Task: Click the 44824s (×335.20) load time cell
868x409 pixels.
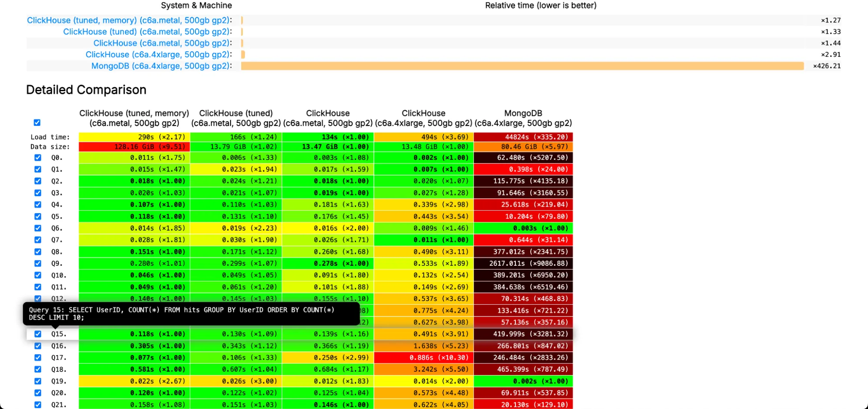Action: tap(523, 137)
